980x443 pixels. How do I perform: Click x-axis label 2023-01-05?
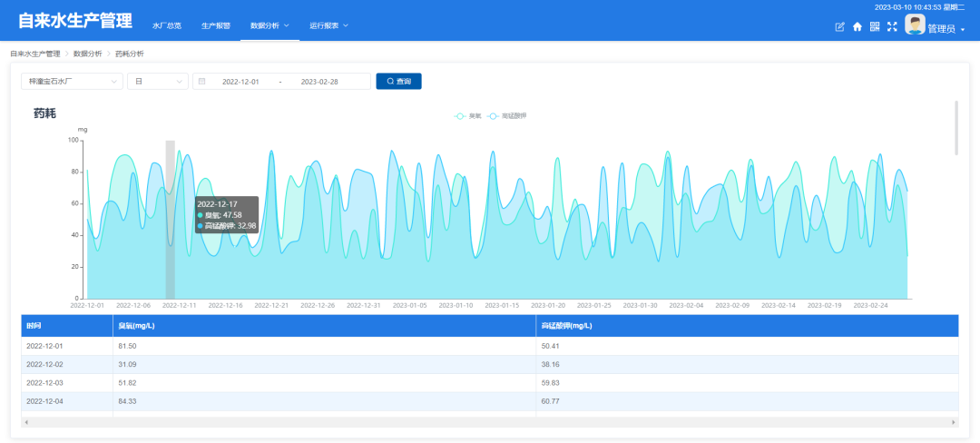point(409,306)
